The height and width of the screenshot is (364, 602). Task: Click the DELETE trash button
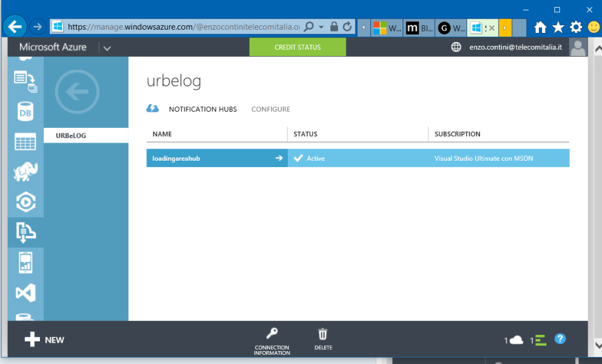click(x=323, y=339)
